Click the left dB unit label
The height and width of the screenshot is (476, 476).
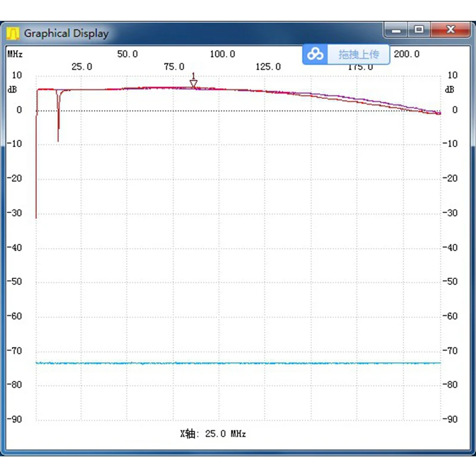point(12,90)
